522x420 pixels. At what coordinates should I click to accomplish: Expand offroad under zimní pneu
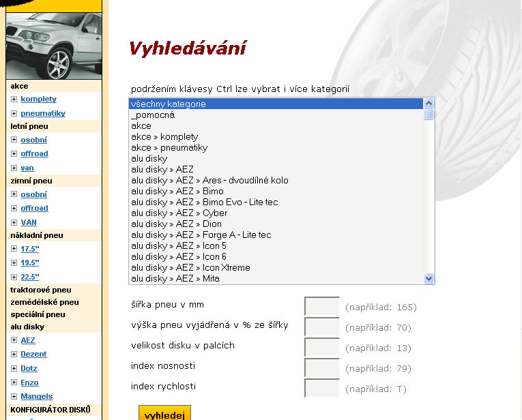click(14, 208)
